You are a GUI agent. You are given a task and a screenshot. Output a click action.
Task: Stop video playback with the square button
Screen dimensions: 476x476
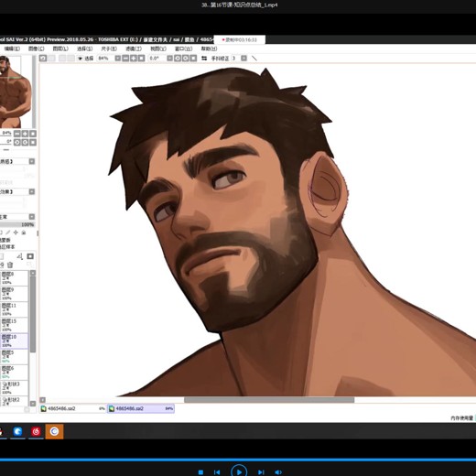click(x=200, y=472)
